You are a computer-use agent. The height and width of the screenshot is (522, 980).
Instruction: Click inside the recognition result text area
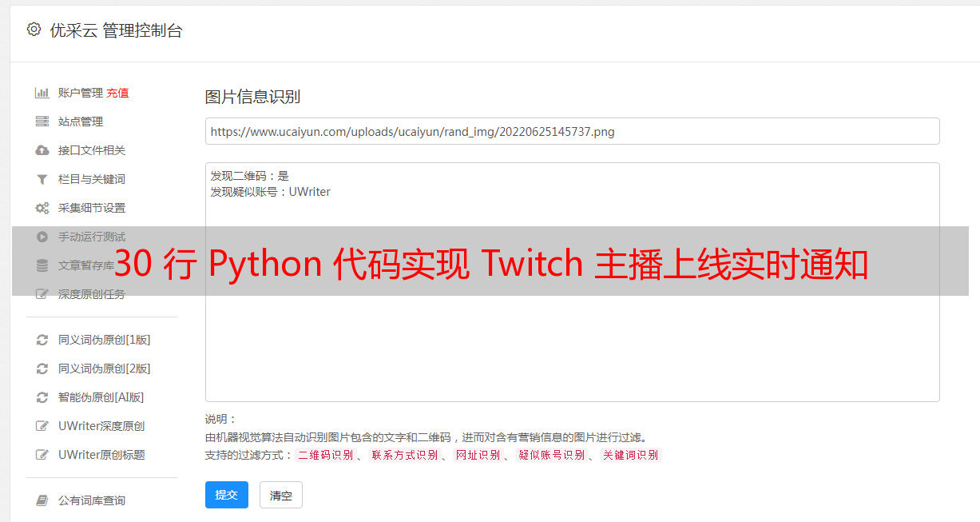pos(572,282)
